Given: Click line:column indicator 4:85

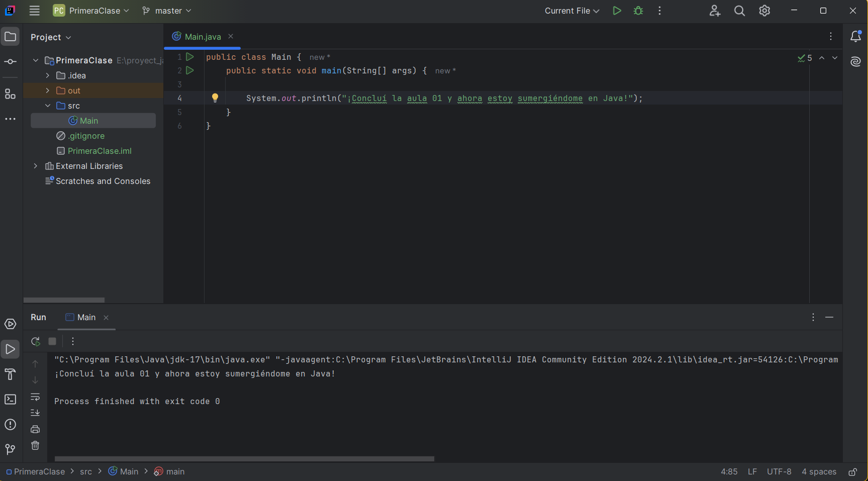Looking at the screenshot, I should 729,471.
